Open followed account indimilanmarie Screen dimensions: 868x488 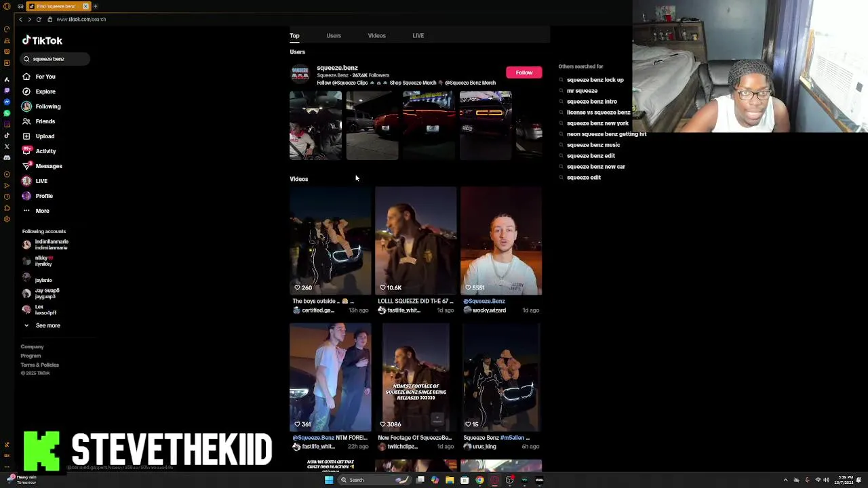45,245
